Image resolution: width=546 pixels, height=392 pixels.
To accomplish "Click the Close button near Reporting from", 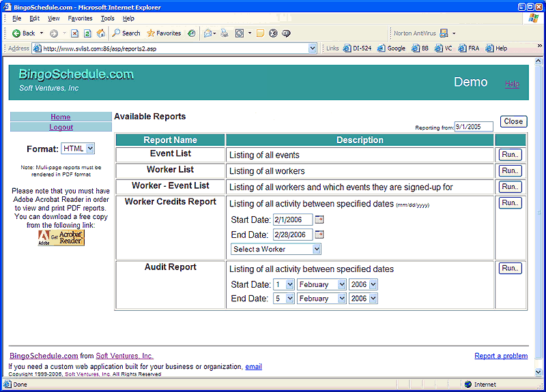I will (x=513, y=121).
